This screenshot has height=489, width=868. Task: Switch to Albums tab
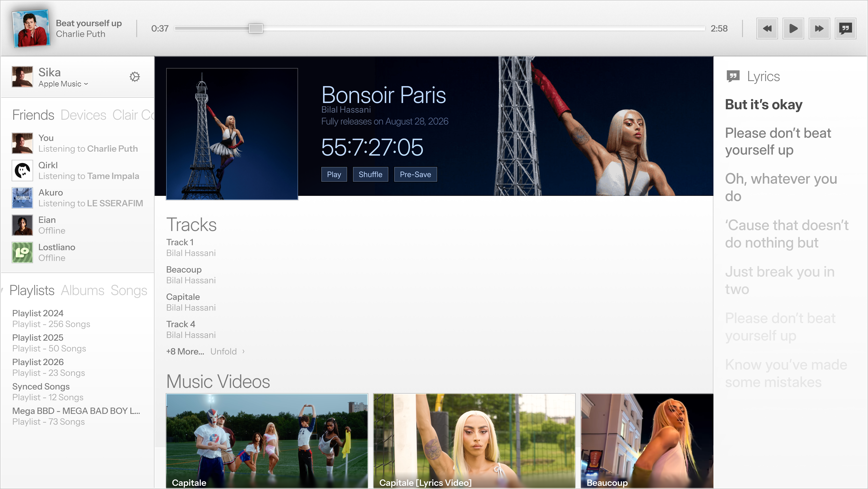83,291
